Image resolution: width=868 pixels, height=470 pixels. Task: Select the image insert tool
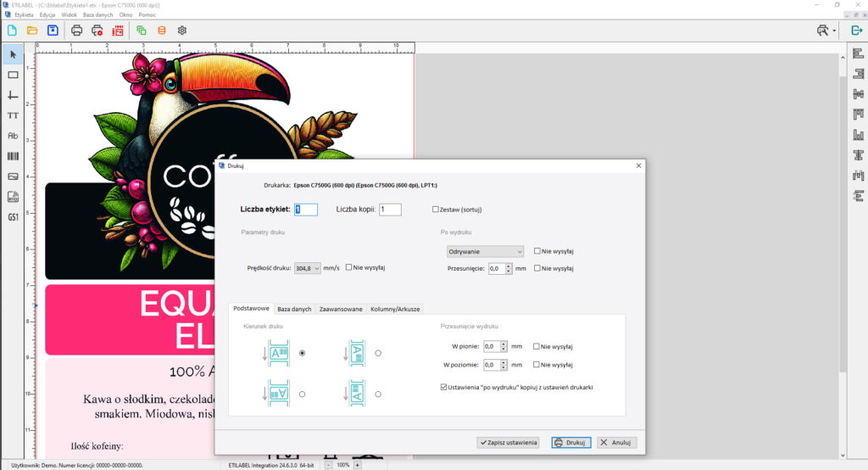(13, 176)
